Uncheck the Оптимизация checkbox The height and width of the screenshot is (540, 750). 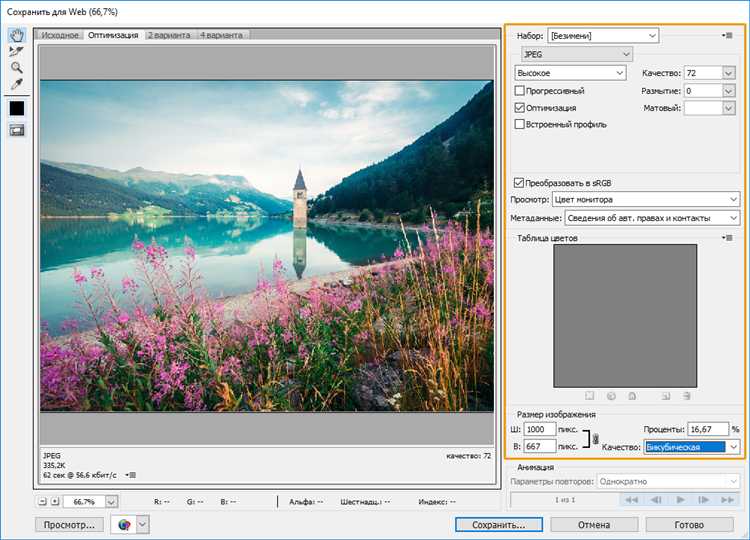(x=519, y=108)
